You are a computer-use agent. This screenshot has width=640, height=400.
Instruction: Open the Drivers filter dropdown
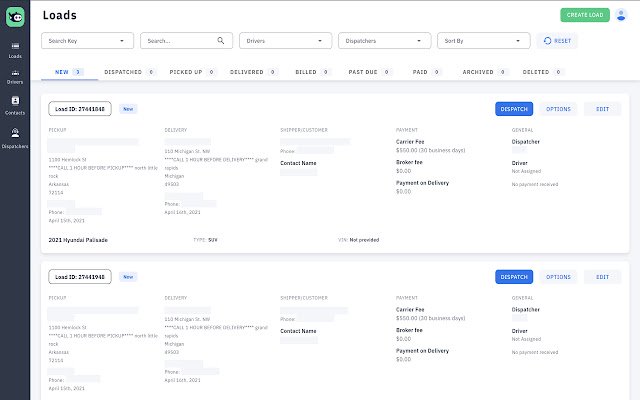click(x=285, y=41)
